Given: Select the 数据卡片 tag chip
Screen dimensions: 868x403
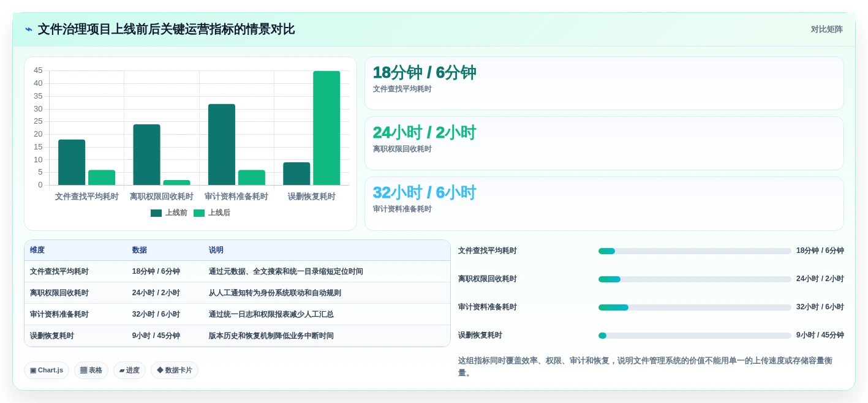Looking at the screenshot, I should click(x=175, y=370).
